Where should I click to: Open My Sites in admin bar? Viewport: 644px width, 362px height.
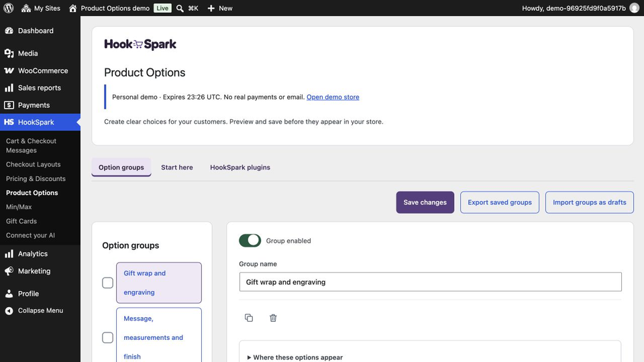coord(41,8)
